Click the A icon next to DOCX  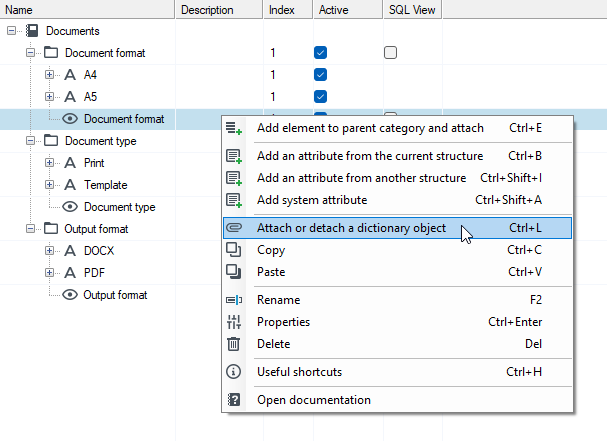70,251
